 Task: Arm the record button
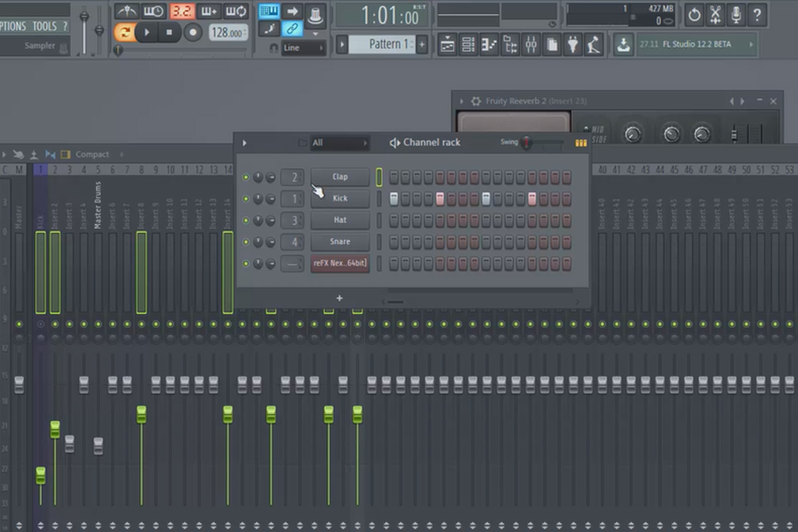click(x=193, y=32)
